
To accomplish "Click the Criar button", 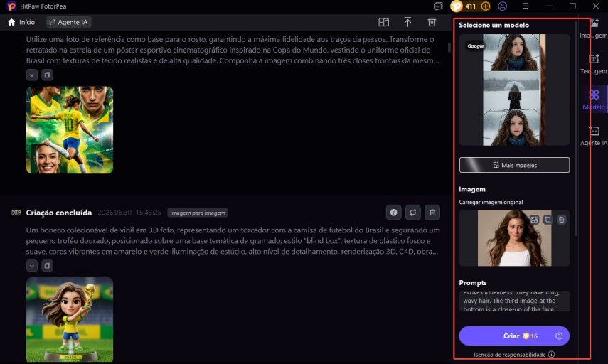I will [x=514, y=336].
